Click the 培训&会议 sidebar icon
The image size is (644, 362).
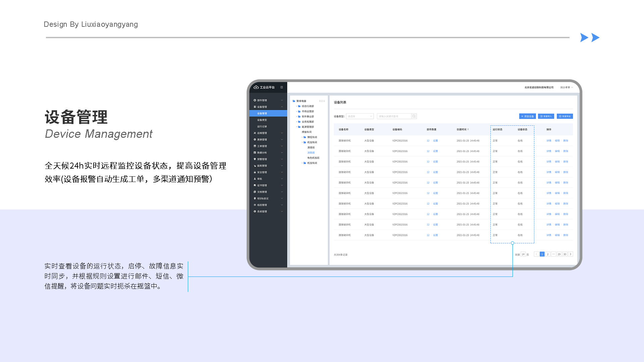coord(255,198)
